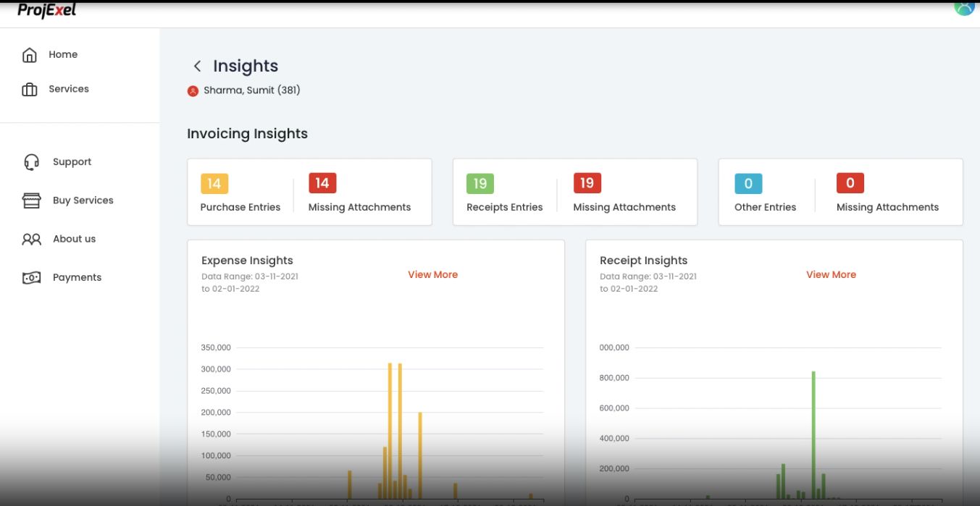Click the Other Entries label

[x=765, y=207]
